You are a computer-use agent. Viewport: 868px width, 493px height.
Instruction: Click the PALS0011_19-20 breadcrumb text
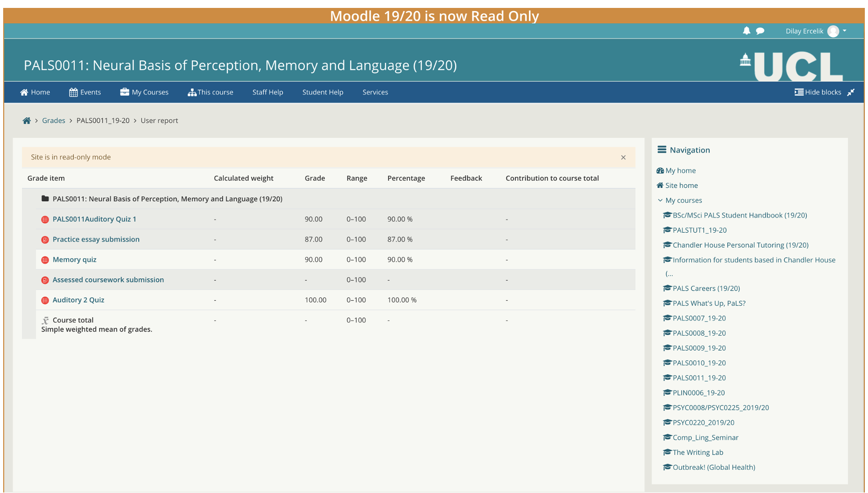(103, 120)
